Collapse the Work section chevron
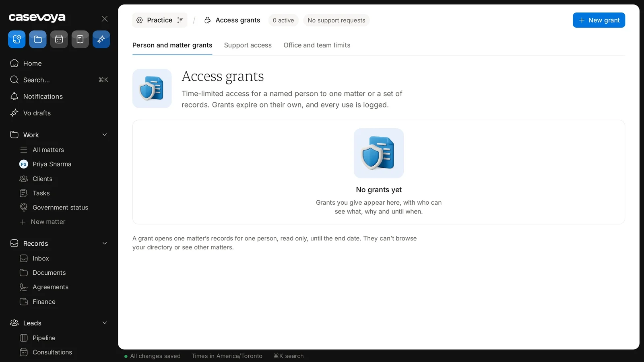The width and height of the screenshot is (644, 362). pyautogui.click(x=105, y=135)
